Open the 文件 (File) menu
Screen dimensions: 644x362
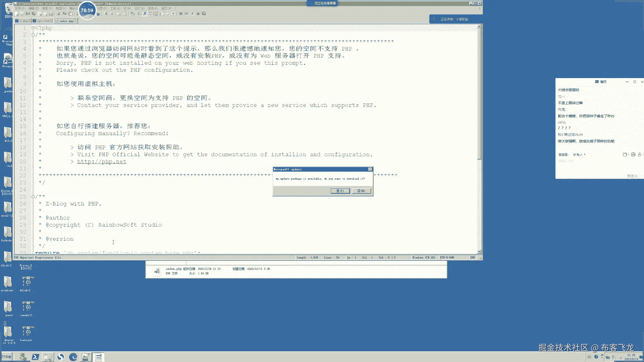pyautogui.click(x=20, y=8)
